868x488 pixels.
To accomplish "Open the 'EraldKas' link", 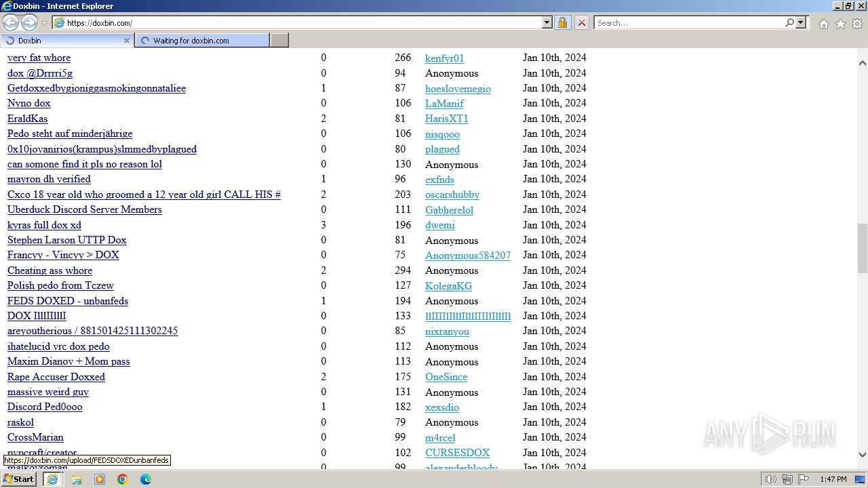I will click(28, 119).
